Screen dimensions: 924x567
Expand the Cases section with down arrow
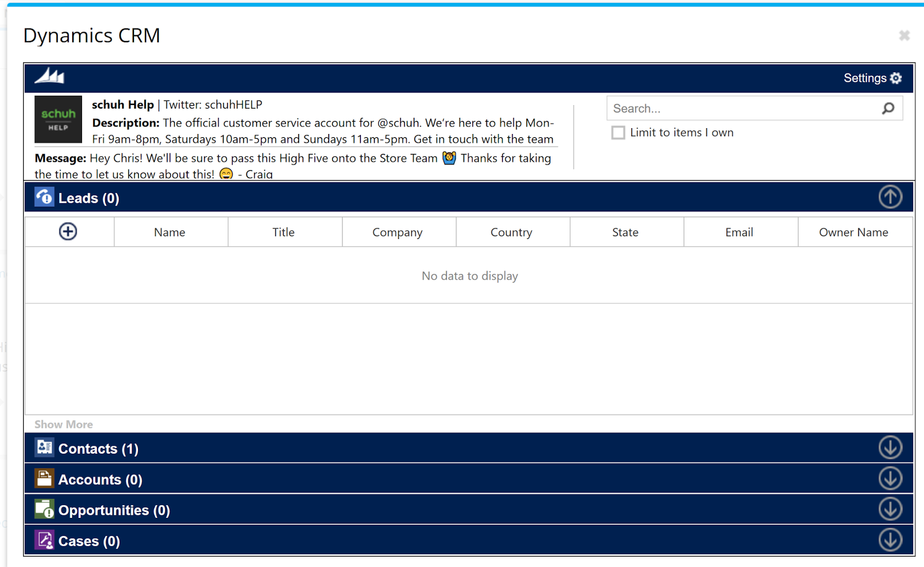tap(891, 540)
